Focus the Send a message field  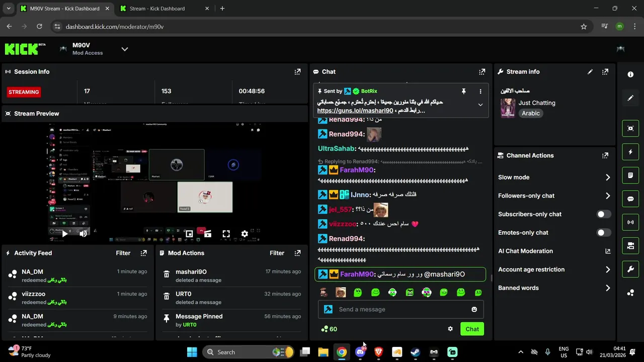pyautogui.click(x=401, y=309)
